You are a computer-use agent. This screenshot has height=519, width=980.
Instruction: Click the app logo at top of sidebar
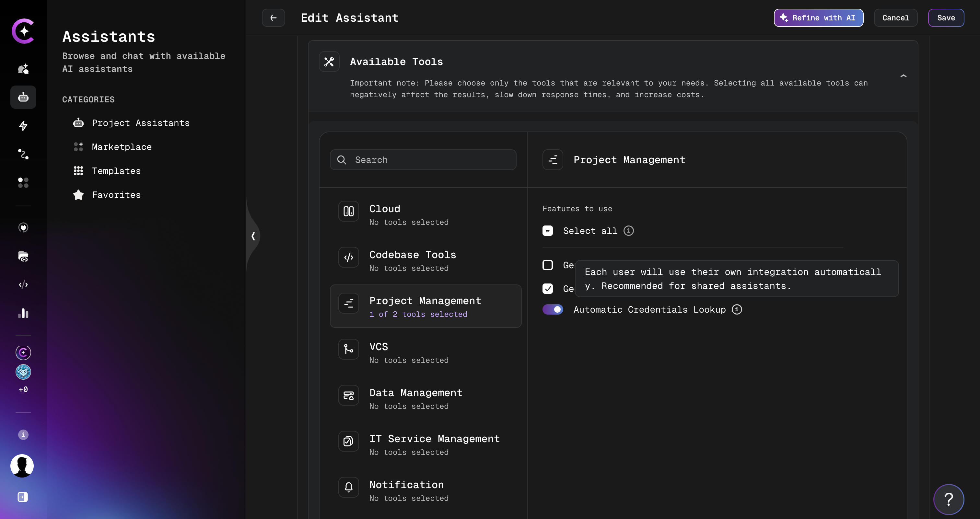23,31
